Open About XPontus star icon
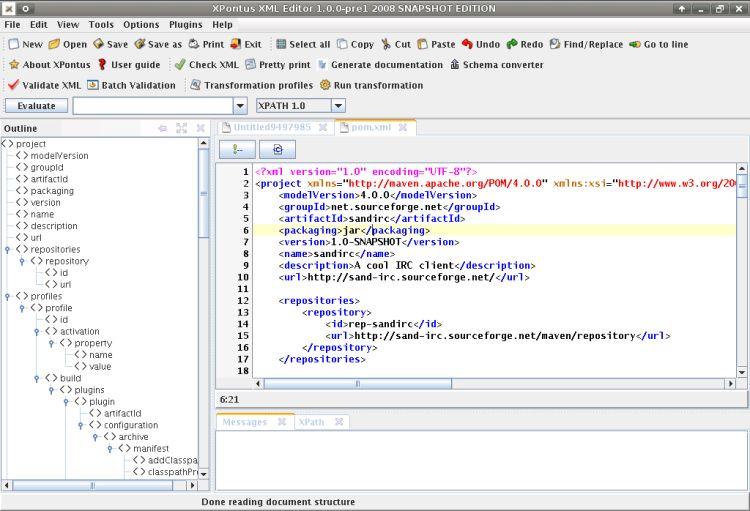 (x=14, y=65)
